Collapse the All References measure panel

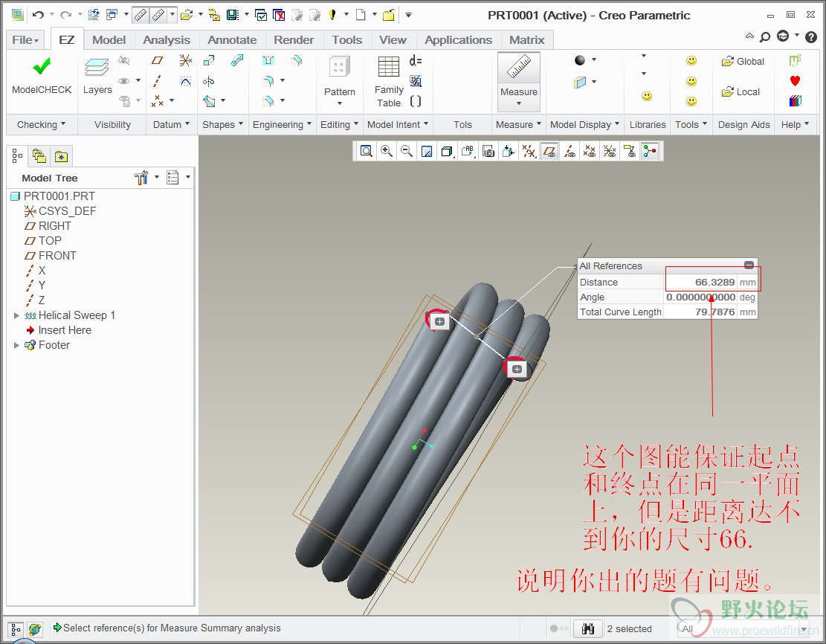click(749, 265)
